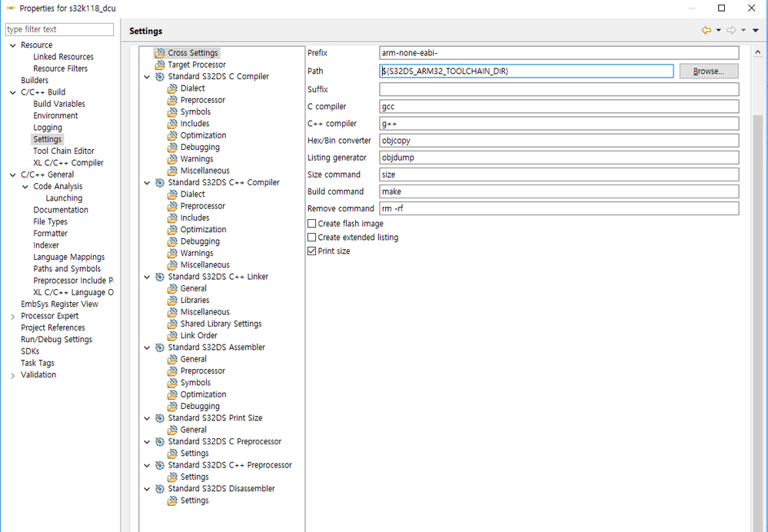Click the Standard S32DS Print Size tool icon

tap(160, 418)
